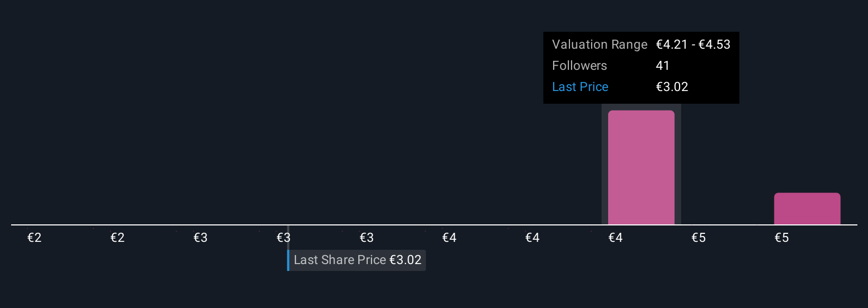The height and width of the screenshot is (308, 868).
Task: Click the €4.21 - €4.53 range value
Action: 693,44
